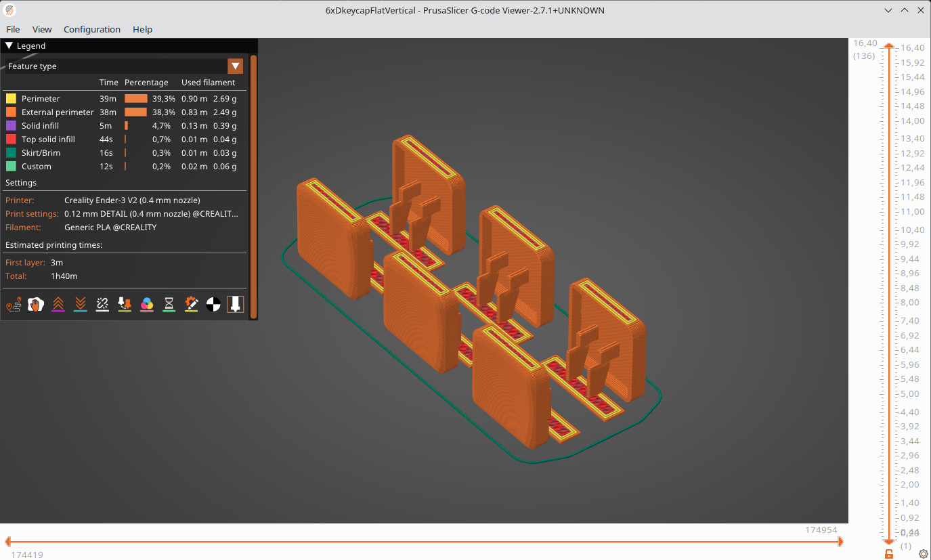Enable shells rendering (black-white circle icon)

[213, 304]
